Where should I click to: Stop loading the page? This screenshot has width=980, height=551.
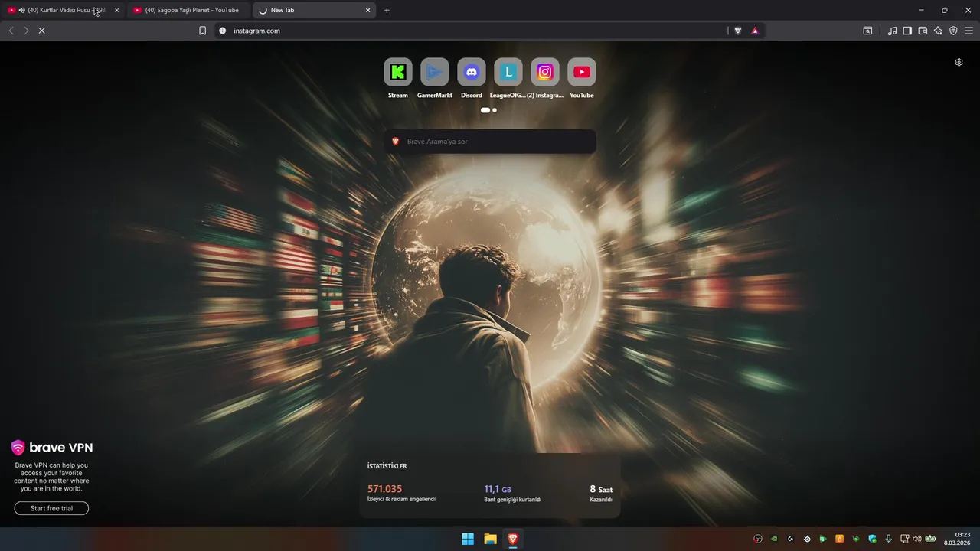[x=41, y=31]
